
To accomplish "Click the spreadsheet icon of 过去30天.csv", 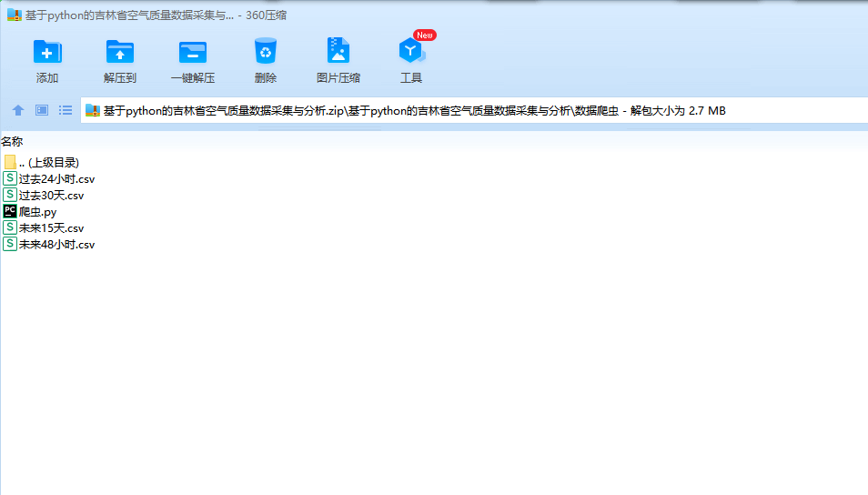I will point(9,195).
